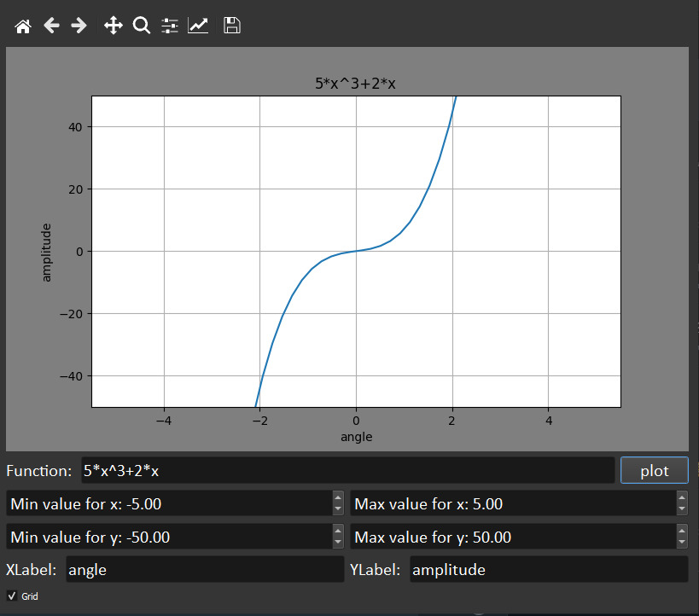Increase Min value for x
This screenshot has height=616, width=699.
click(338, 498)
